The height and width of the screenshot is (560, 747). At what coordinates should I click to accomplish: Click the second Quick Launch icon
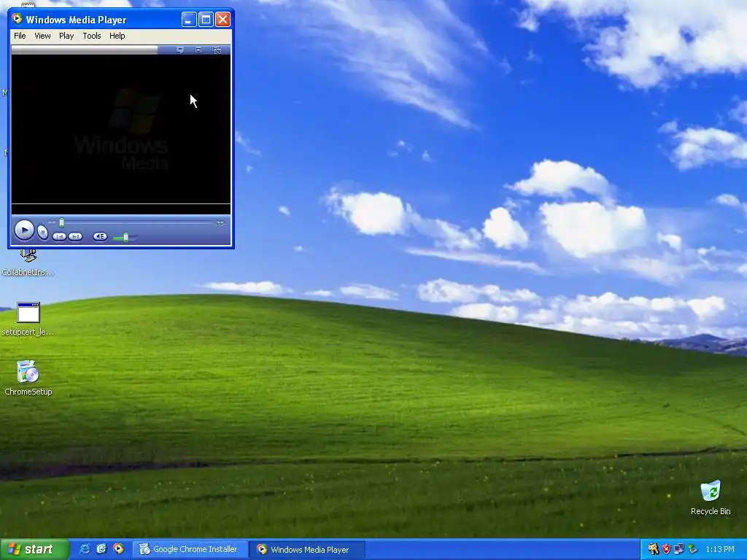pos(101,549)
